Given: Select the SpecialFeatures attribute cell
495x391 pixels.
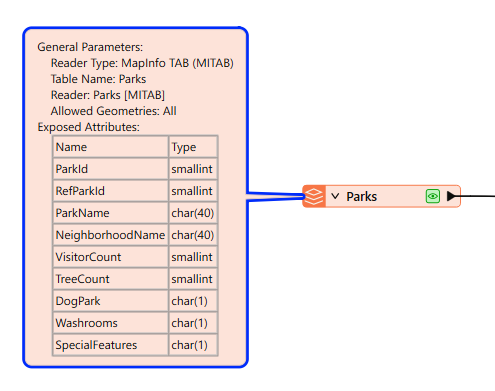Looking at the screenshot, I should coord(110,345).
